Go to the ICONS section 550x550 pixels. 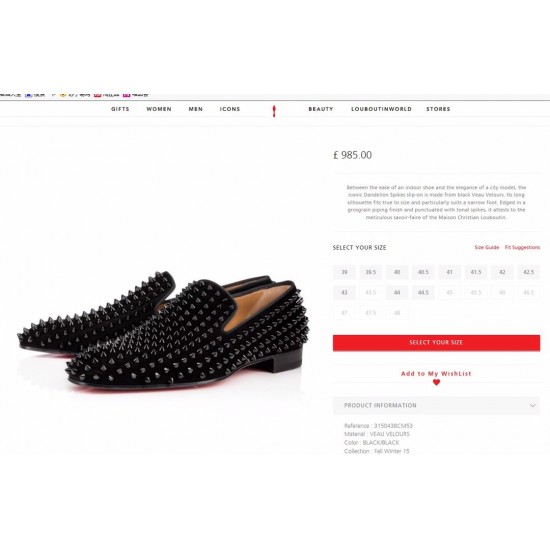tap(230, 109)
